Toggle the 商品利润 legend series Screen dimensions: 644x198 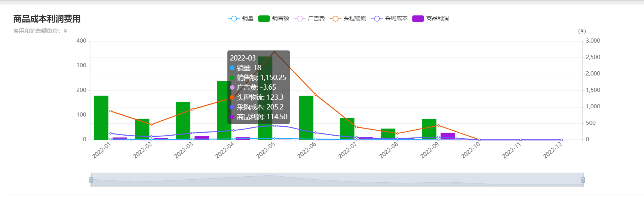click(430, 18)
